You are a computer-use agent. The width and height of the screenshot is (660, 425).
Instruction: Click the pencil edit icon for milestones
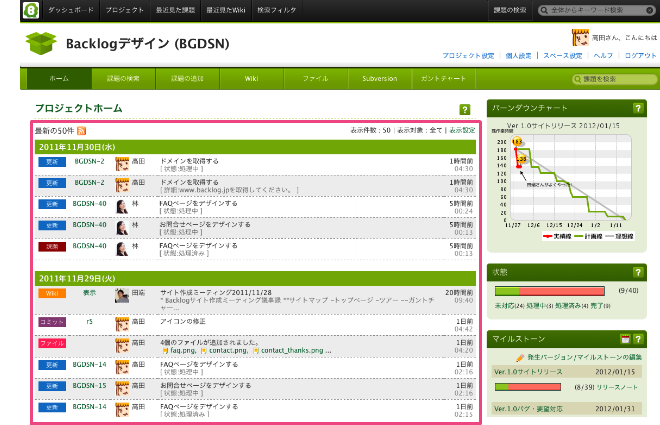coord(520,358)
